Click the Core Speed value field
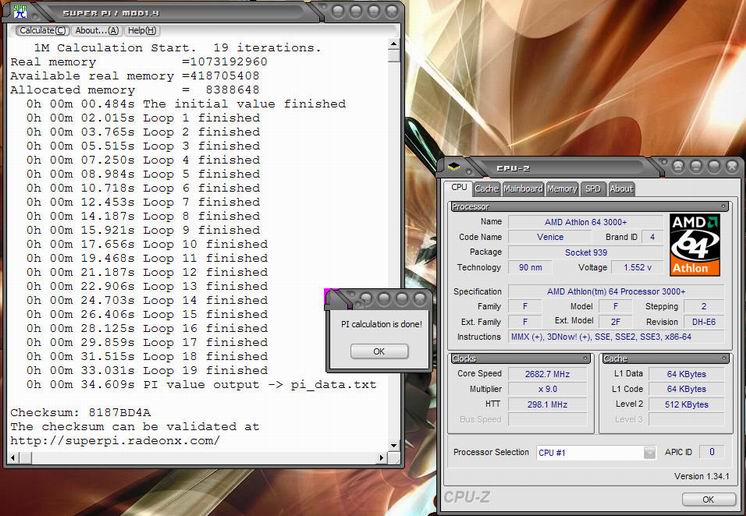 pos(548,374)
